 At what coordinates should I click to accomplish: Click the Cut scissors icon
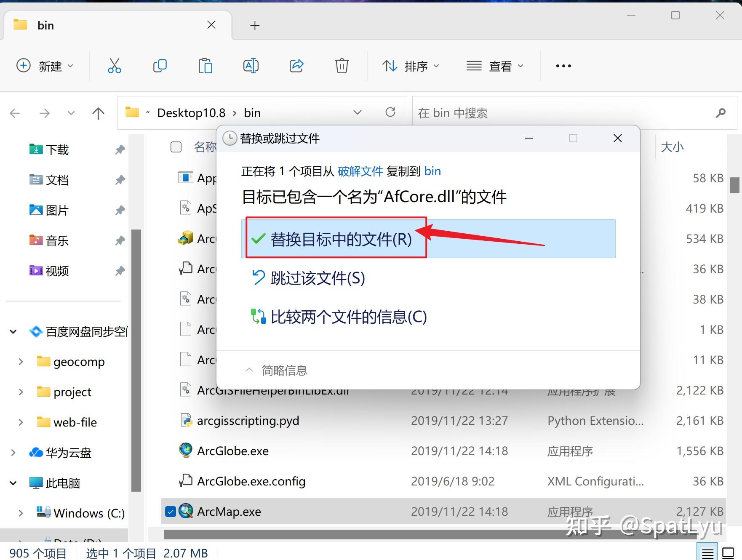tap(114, 66)
